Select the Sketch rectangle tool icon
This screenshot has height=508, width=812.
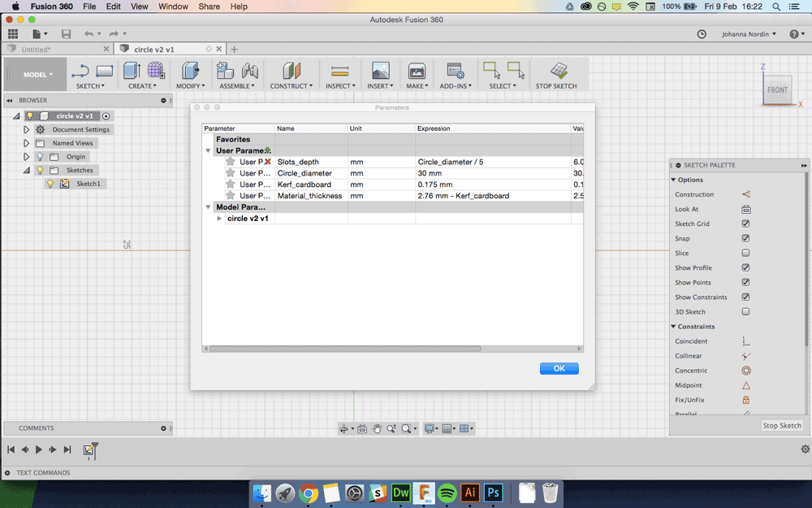click(105, 71)
